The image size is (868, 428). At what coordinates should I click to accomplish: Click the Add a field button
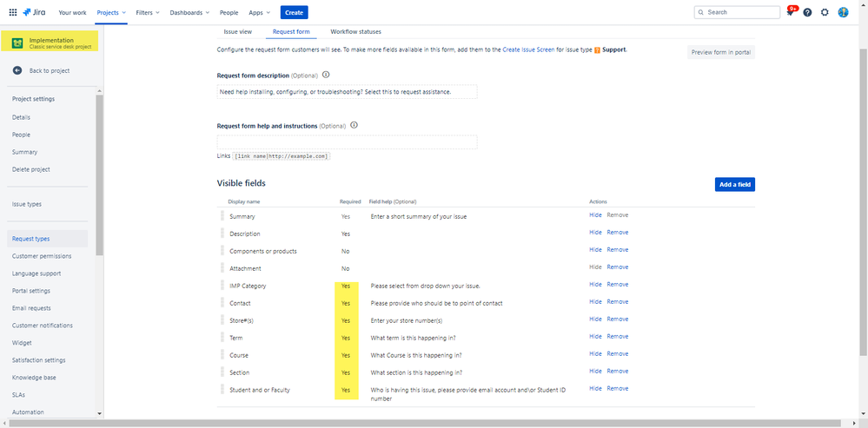734,184
